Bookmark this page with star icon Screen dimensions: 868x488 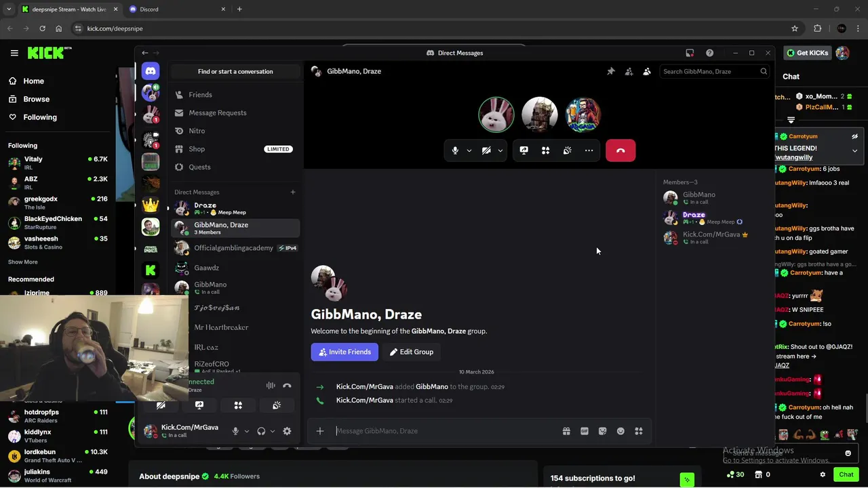point(795,28)
